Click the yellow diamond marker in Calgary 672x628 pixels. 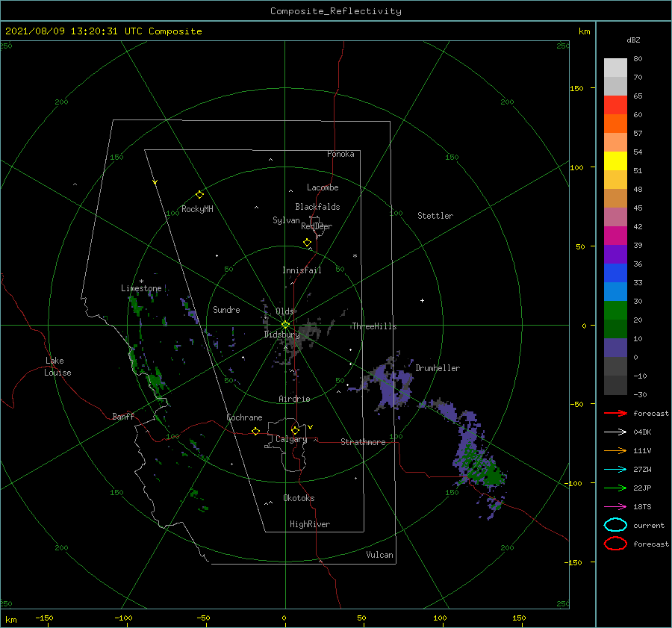coord(295,430)
